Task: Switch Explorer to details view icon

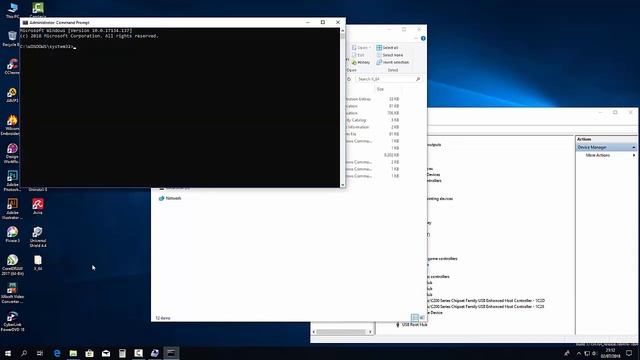Action: [414, 318]
